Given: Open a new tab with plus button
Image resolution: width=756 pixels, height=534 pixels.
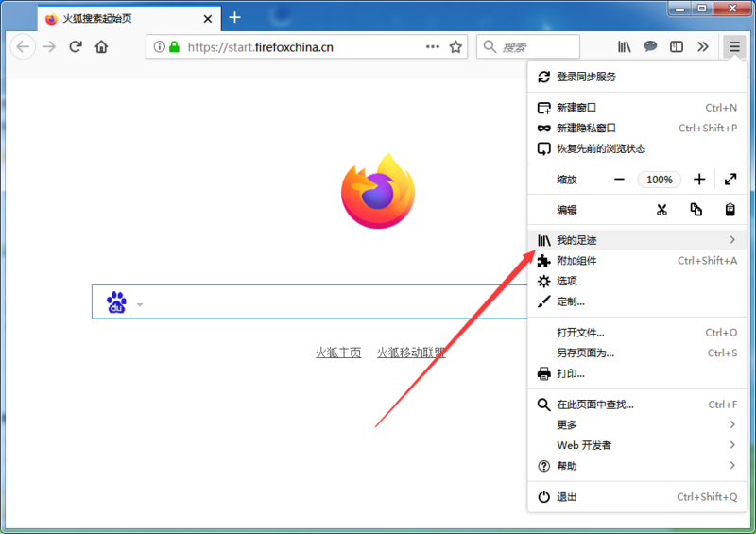Looking at the screenshot, I should click(234, 17).
